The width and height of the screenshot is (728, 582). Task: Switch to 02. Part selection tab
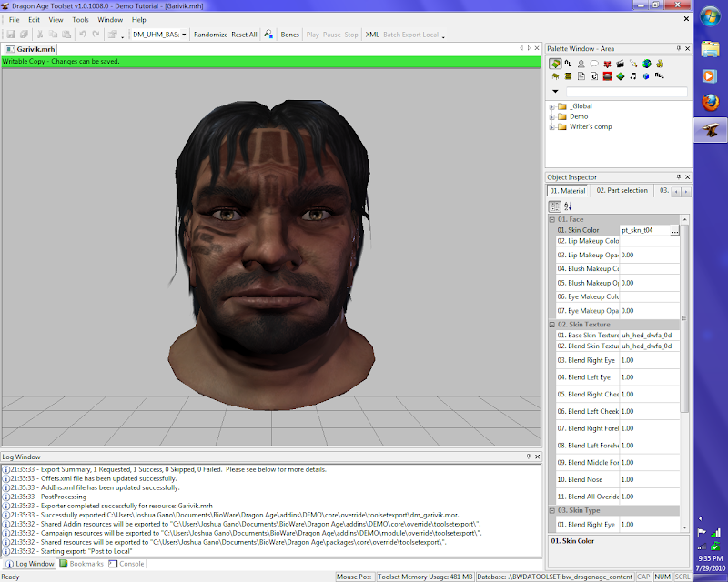click(622, 190)
